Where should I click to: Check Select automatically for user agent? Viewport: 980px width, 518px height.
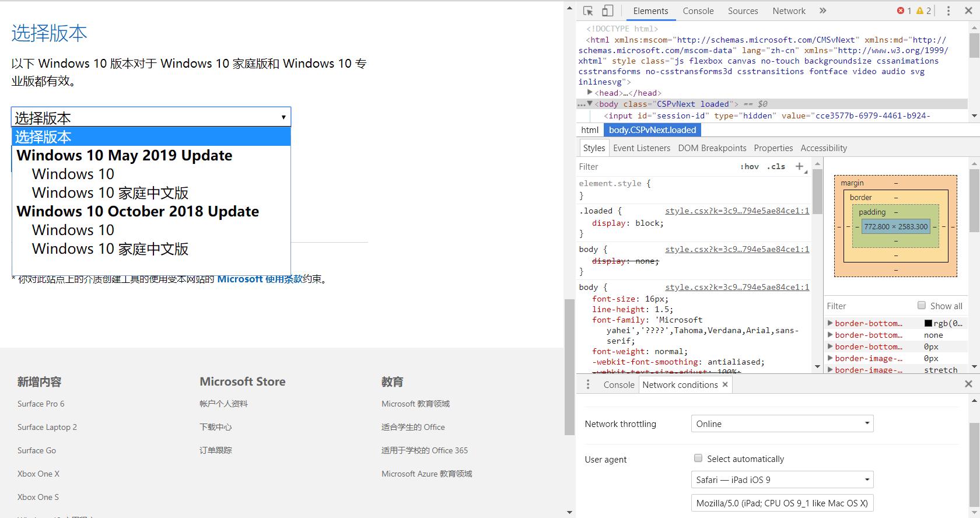(698, 458)
